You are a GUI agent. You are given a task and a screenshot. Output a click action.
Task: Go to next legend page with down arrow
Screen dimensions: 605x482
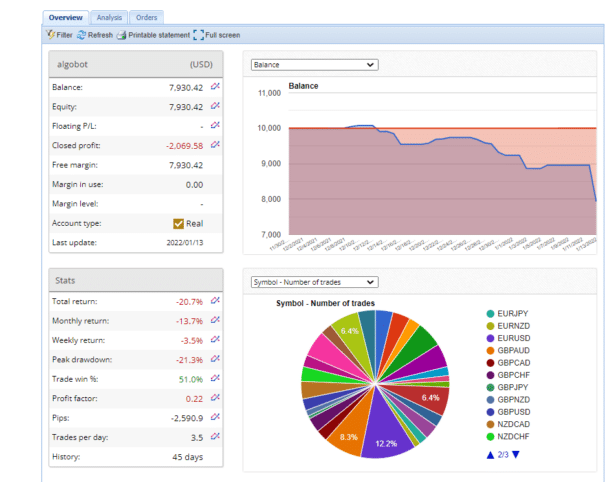517,455
